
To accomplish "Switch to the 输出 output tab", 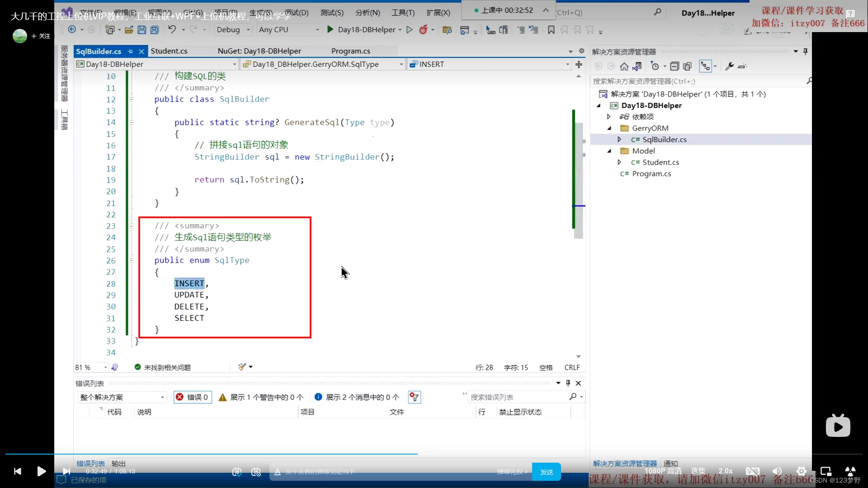I will pyautogui.click(x=118, y=464).
